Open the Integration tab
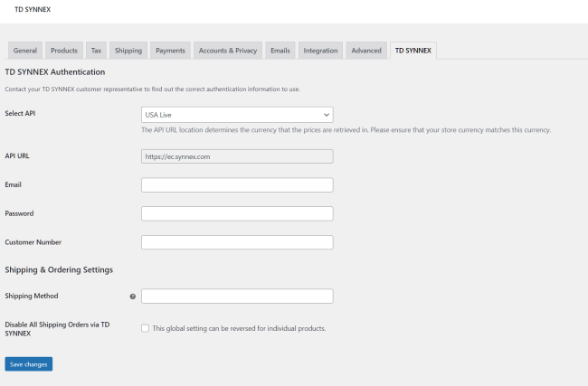Image resolution: width=588 pixels, height=386 pixels. click(320, 51)
